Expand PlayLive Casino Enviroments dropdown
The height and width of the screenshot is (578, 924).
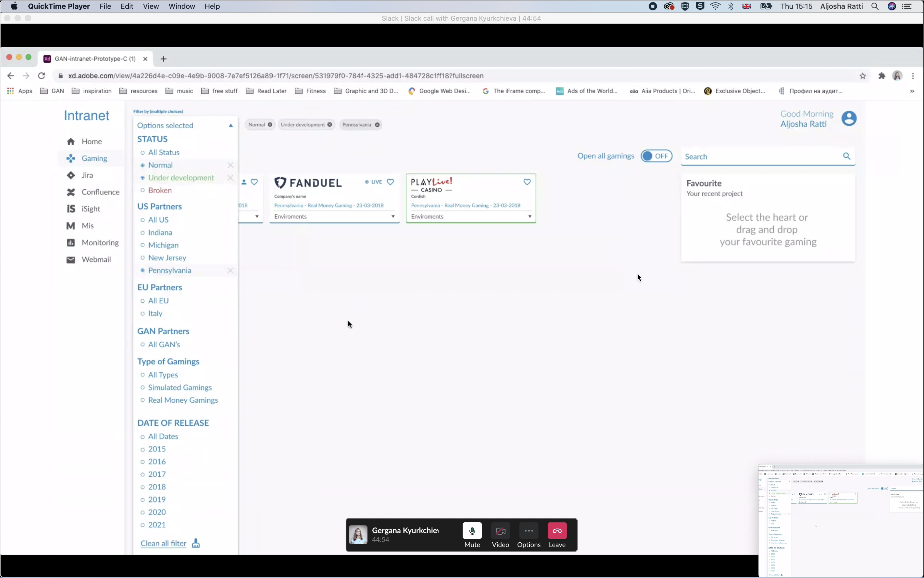pyautogui.click(x=529, y=216)
